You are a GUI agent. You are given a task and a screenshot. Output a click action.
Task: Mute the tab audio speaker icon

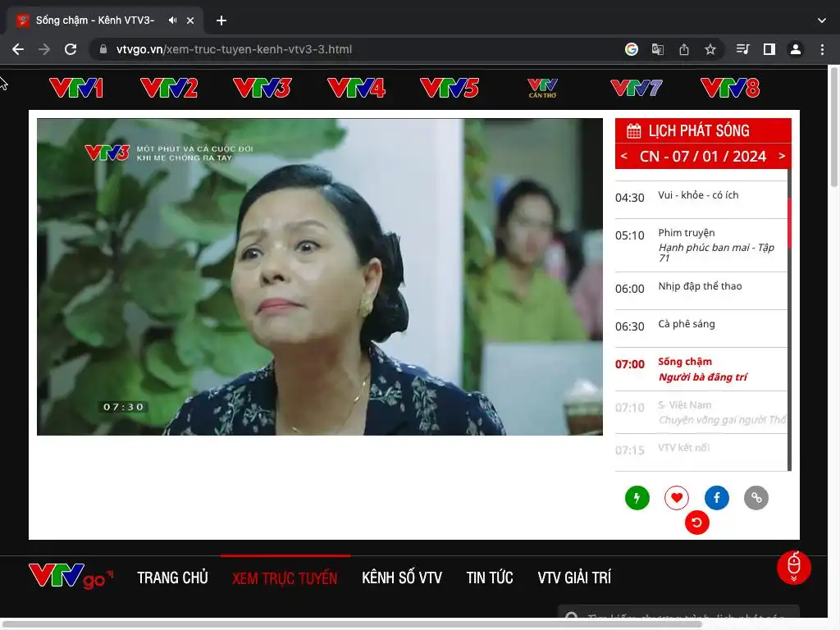tap(172, 21)
